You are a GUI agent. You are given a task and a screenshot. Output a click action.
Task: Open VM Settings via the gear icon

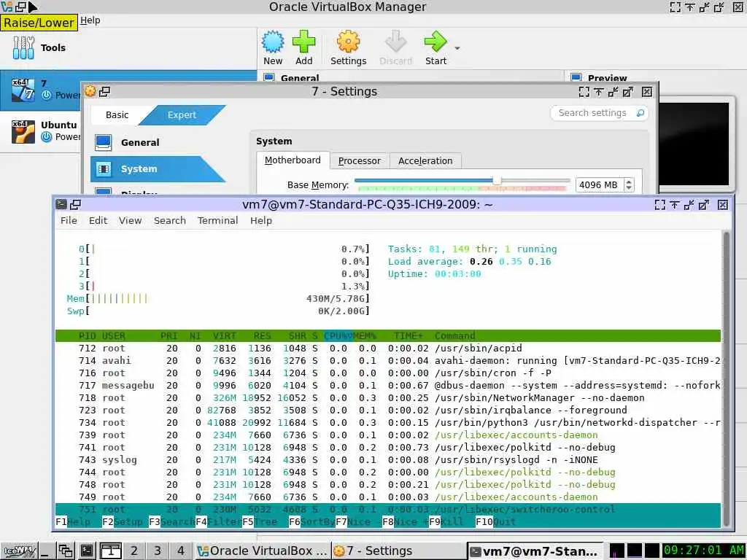tap(348, 42)
